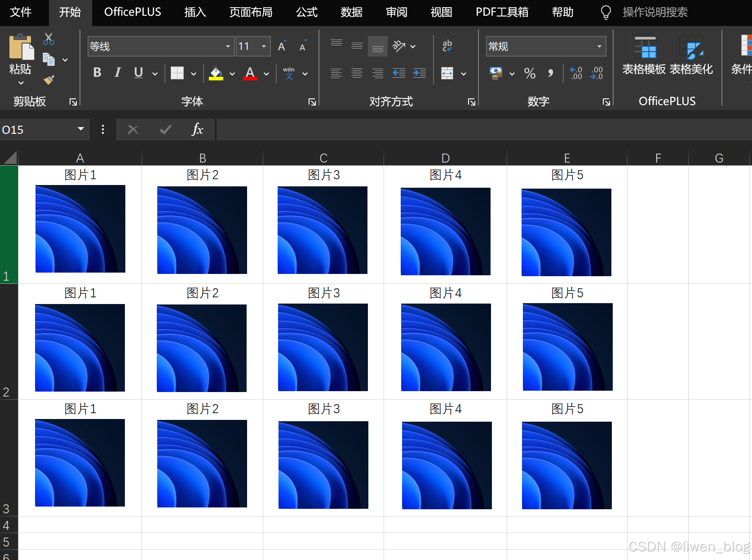This screenshot has width=752, height=560.
Task: Toggle Underline formatting
Action: tap(138, 72)
